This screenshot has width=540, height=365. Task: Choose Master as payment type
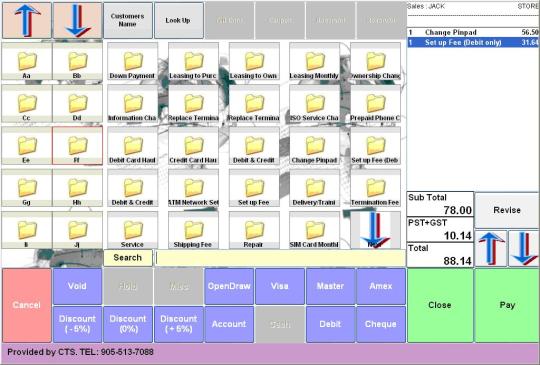coord(330,286)
